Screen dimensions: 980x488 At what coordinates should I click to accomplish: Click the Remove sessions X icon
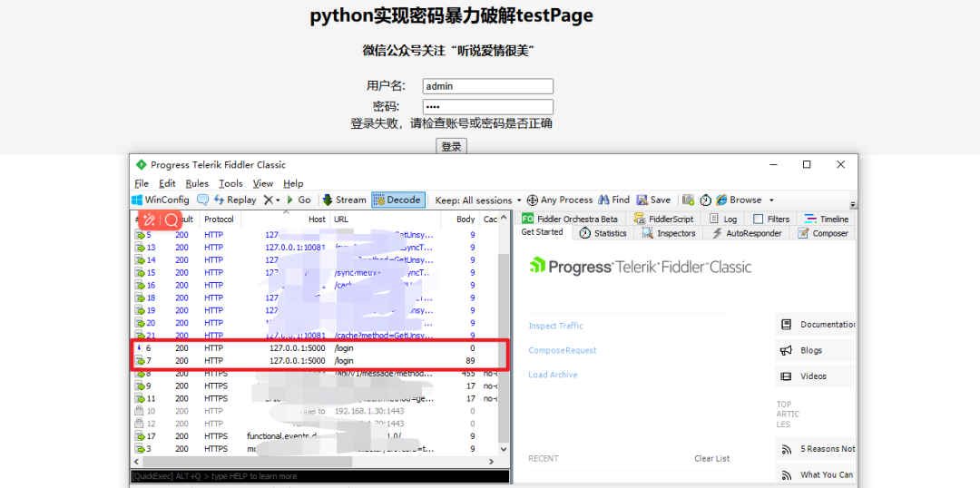(268, 200)
